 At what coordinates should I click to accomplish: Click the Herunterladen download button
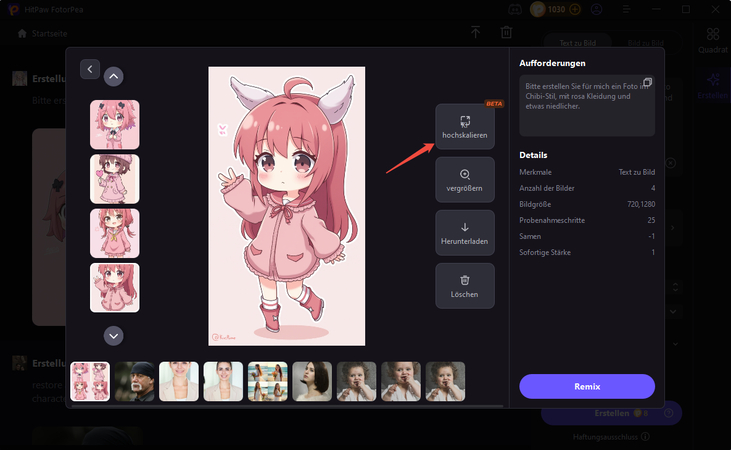[465, 233]
